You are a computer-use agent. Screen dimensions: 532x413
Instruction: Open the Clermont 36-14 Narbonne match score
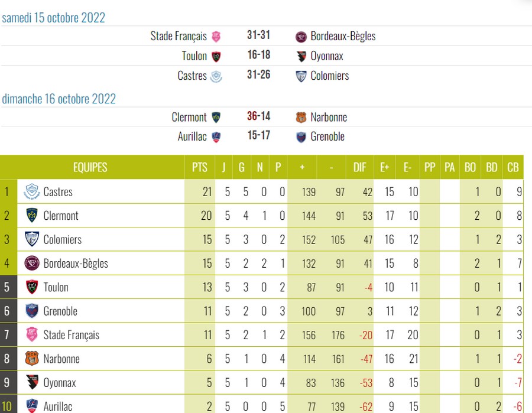click(x=258, y=116)
